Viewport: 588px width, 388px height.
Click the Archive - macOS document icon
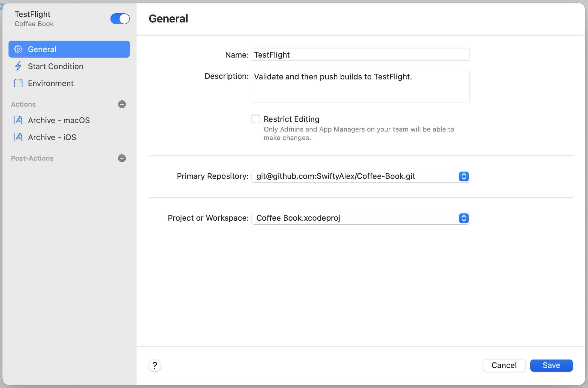[18, 120]
